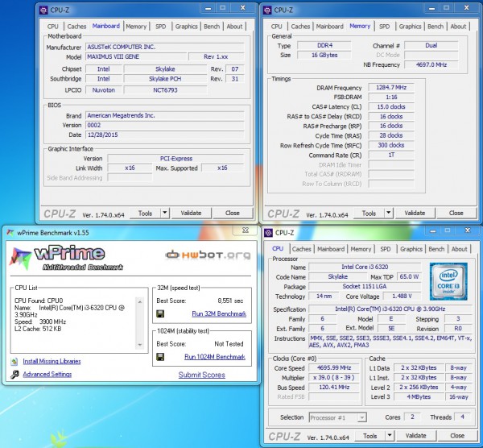Open Mainboard tab in CPU window

click(x=331, y=249)
